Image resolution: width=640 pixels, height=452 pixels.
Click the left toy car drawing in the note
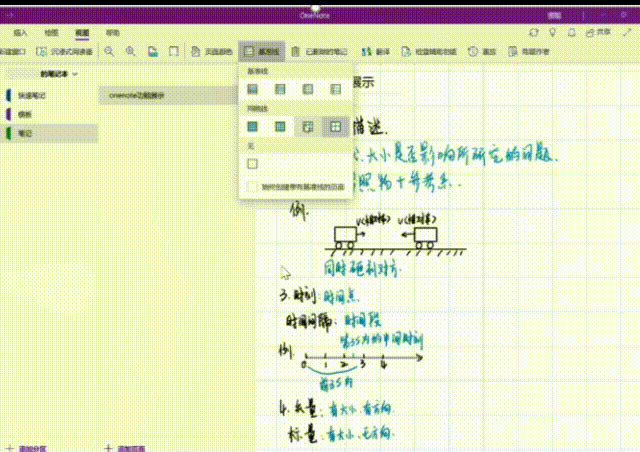(347, 238)
